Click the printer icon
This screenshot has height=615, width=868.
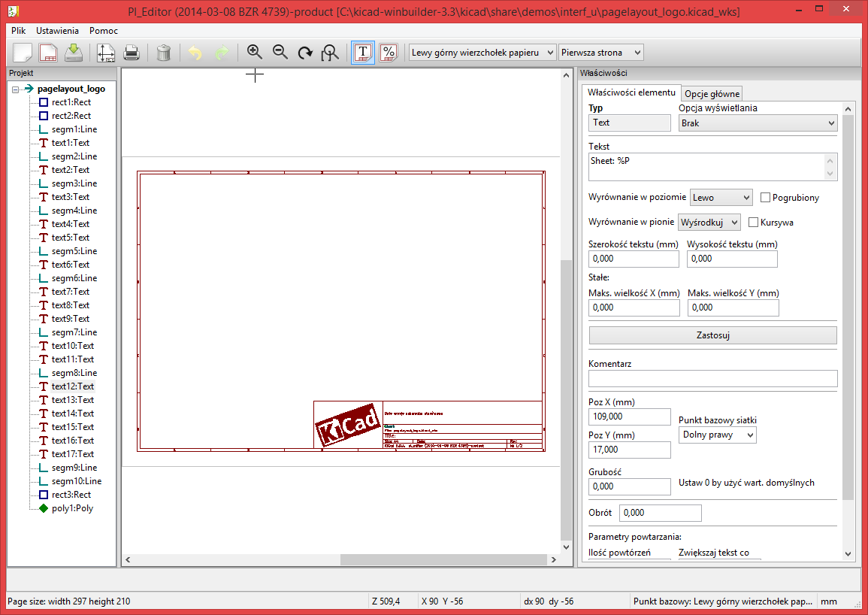pos(132,53)
